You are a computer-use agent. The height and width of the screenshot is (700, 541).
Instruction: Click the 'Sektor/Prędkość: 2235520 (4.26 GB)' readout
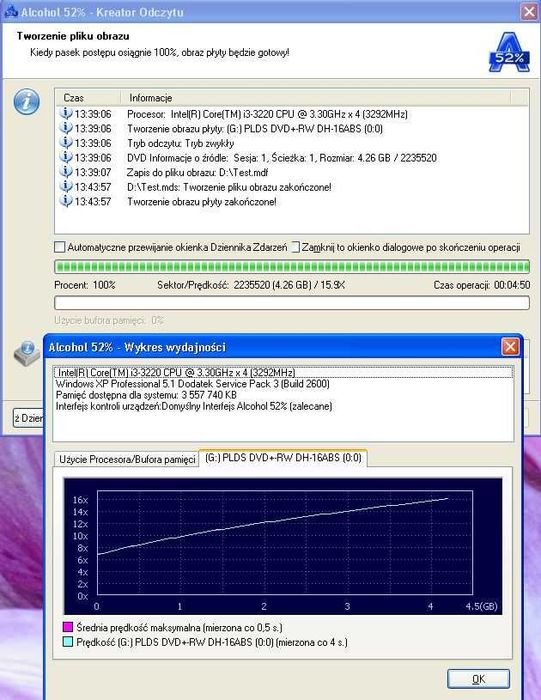[x=251, y=285]
